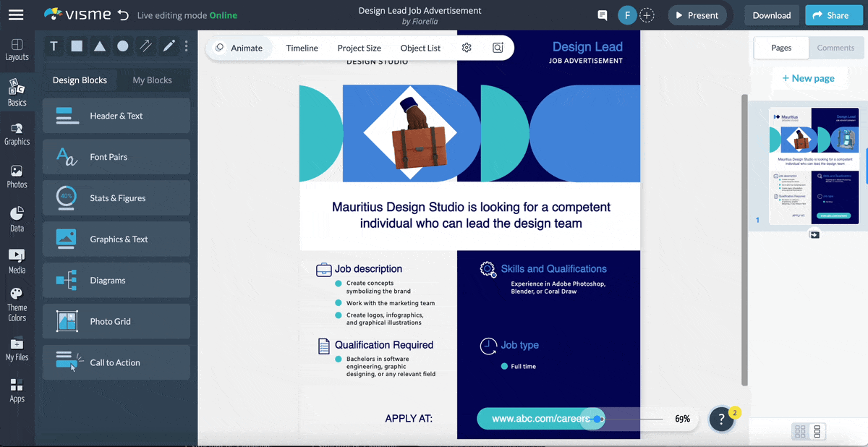This screenshot has height=447, width=868.
Task: Select the Text tool in toolbar
Action: [x=54, y=46]
